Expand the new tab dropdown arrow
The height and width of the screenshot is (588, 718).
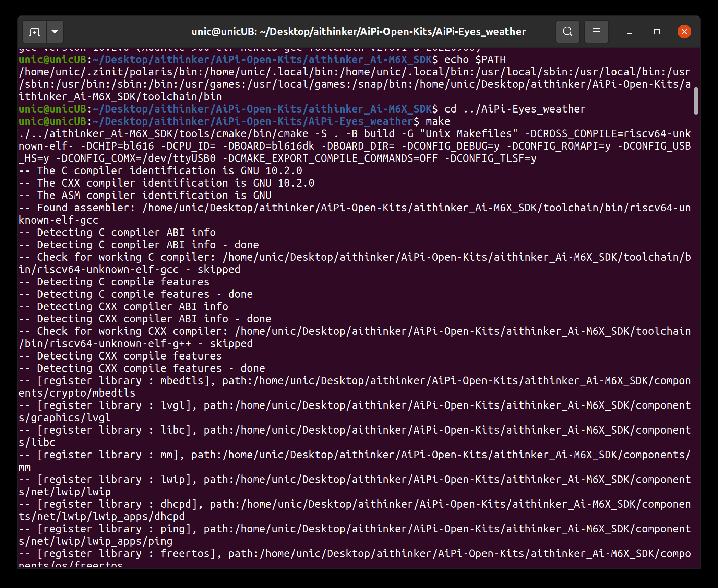pos(55,32)
